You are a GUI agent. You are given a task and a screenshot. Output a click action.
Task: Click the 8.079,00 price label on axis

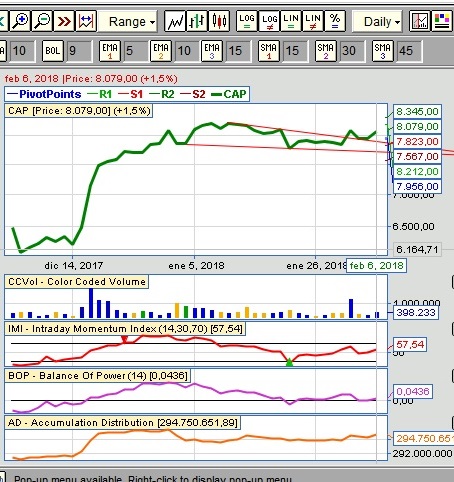pos(417,126)
